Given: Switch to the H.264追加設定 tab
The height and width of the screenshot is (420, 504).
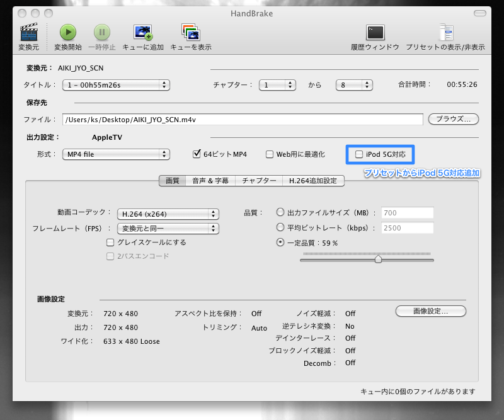Looking at the screenshot, I should click(x=313, y=181).
